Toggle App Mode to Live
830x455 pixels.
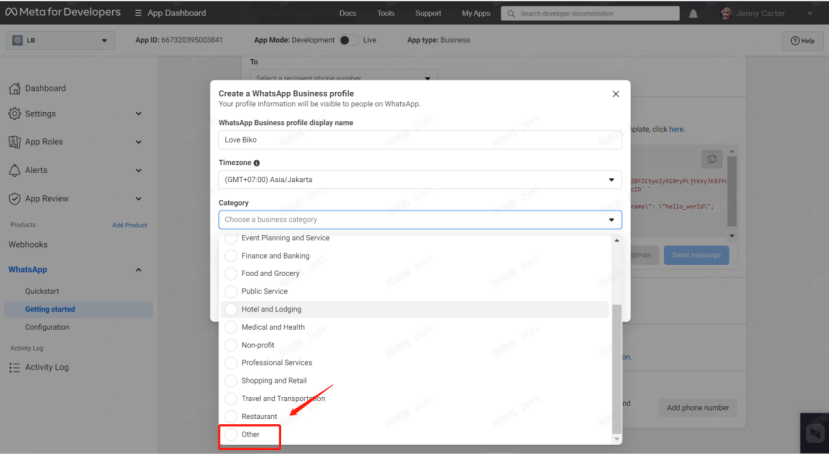pyautogui.click(x=346, y=40)
